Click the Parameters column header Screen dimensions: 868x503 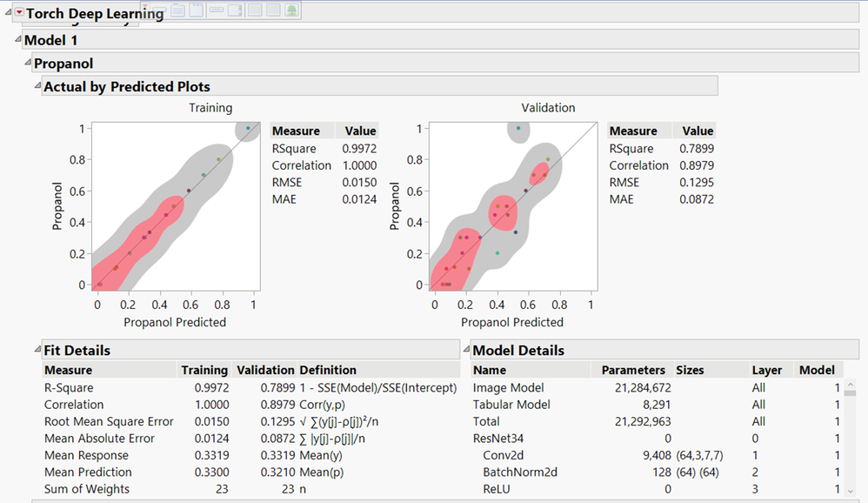coord(633,370)
